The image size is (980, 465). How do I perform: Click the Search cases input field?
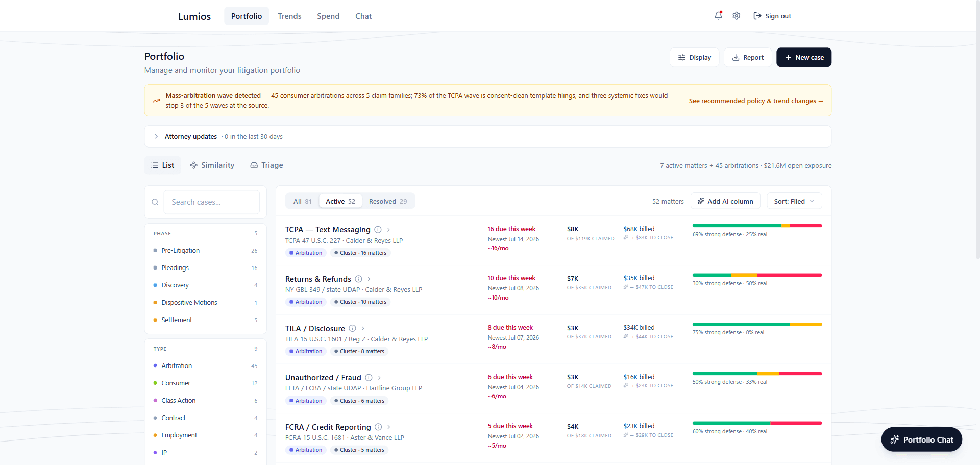pos(211,202)
